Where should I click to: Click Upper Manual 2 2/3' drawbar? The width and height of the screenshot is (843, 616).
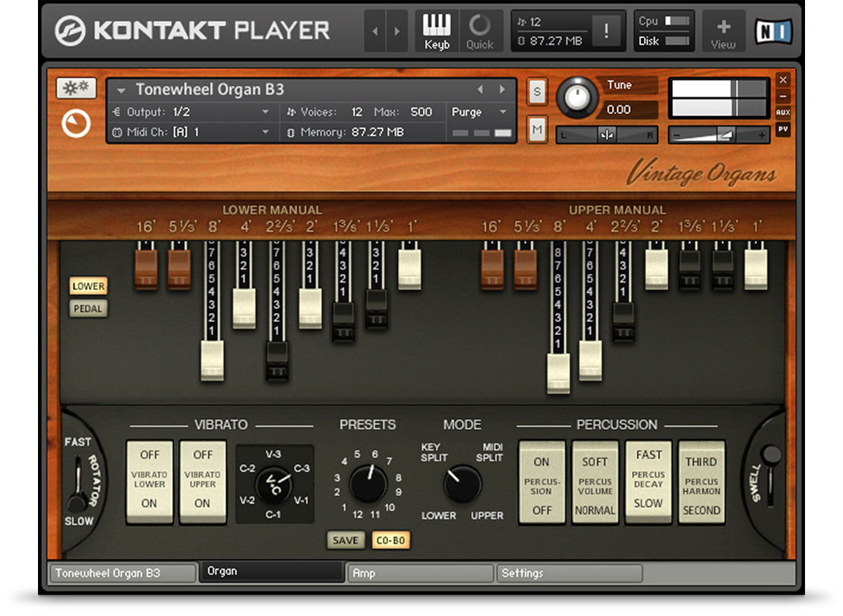(x=624, y=321)
